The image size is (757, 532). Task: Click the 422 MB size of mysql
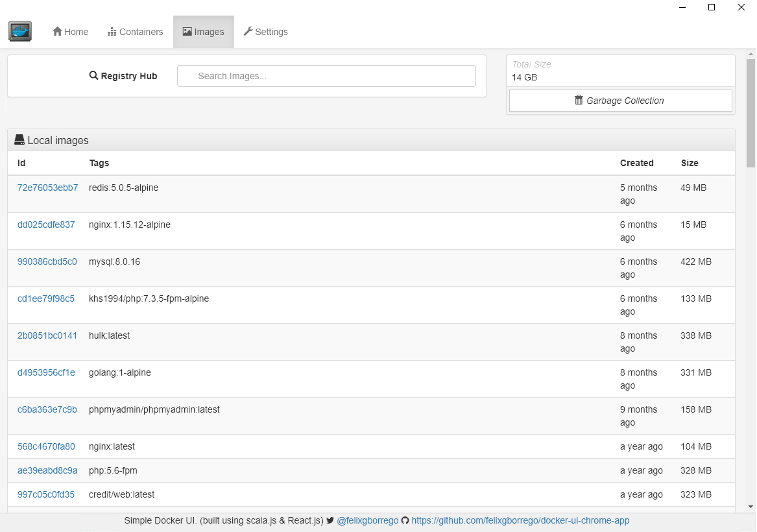[x=695, y=261]
